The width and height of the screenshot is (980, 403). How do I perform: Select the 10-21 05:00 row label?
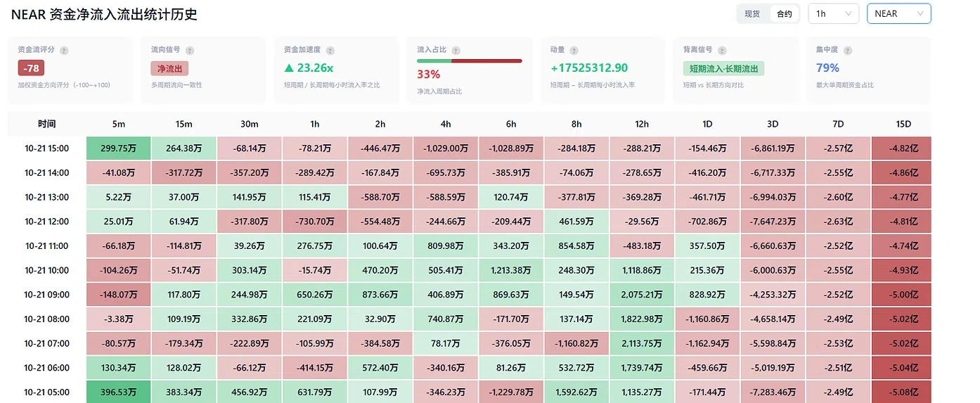click(x=47, y=392)
